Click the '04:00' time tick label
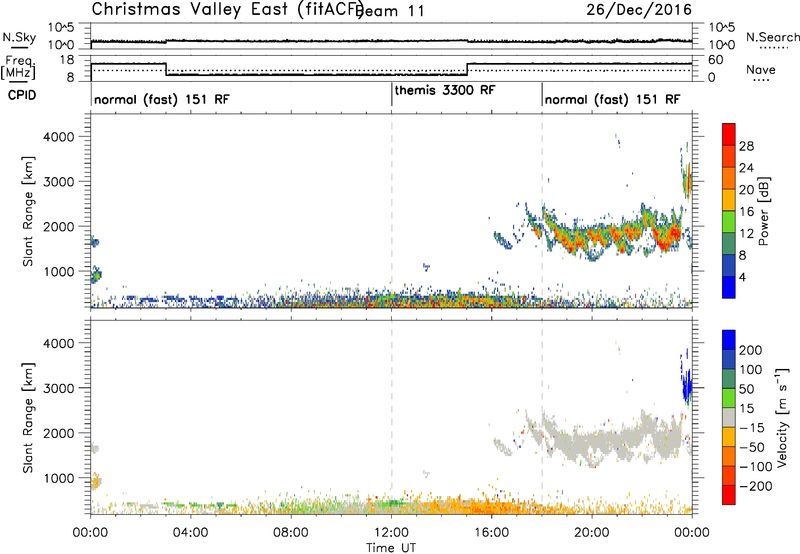The image size is (800, 554). [190, 533]
